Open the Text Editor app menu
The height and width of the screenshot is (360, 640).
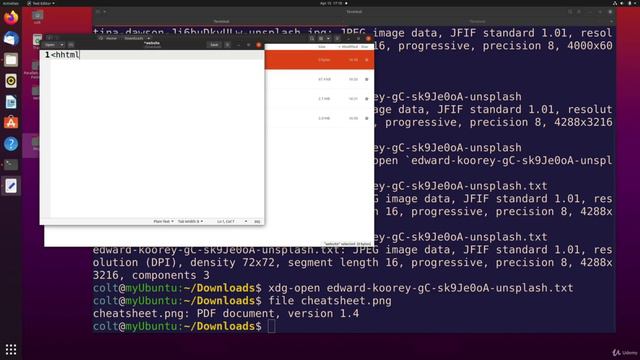(41, 3)
